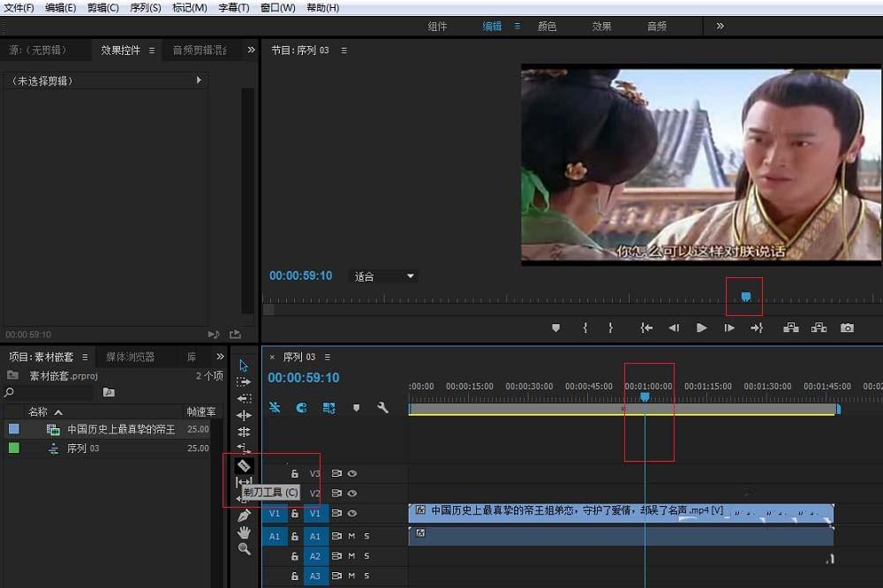Click the Add Marker icon above the timeline tracks
The width and height of the screenshot is (883, 588).
[356, 408]
